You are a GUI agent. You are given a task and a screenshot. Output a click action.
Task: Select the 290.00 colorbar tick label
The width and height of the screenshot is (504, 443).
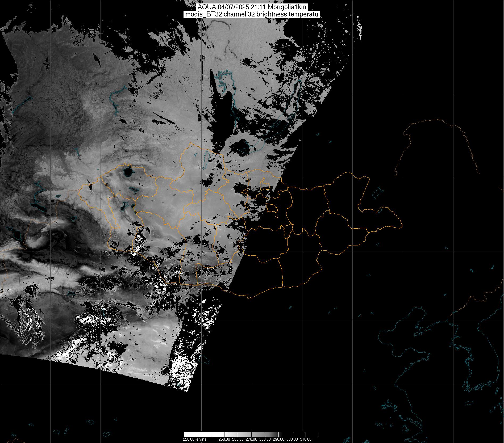coord(279,439)
